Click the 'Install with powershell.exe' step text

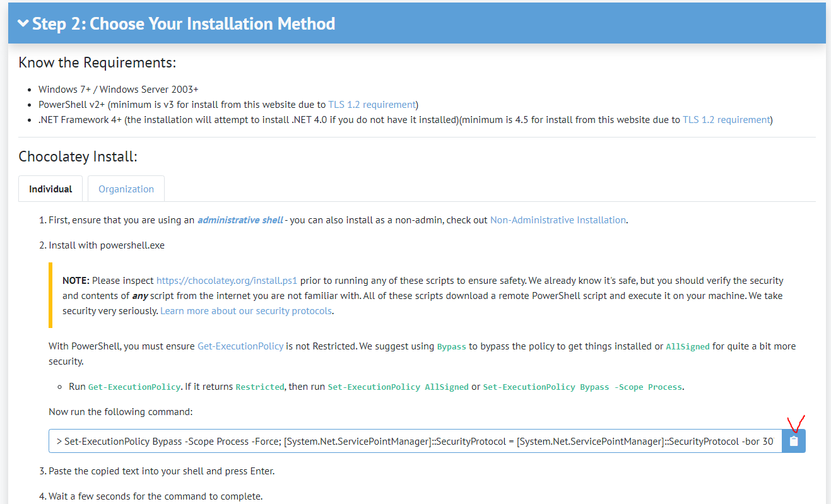(x=107, y=245)
